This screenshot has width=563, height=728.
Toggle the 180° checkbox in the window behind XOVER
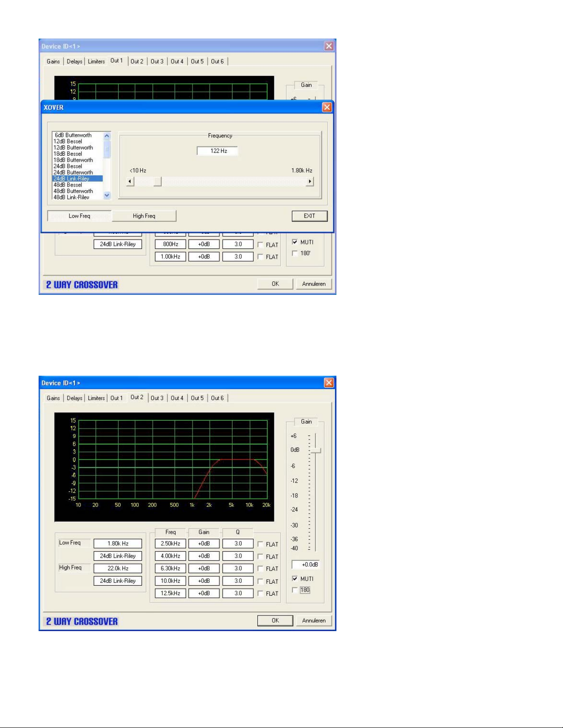[295, 253]
